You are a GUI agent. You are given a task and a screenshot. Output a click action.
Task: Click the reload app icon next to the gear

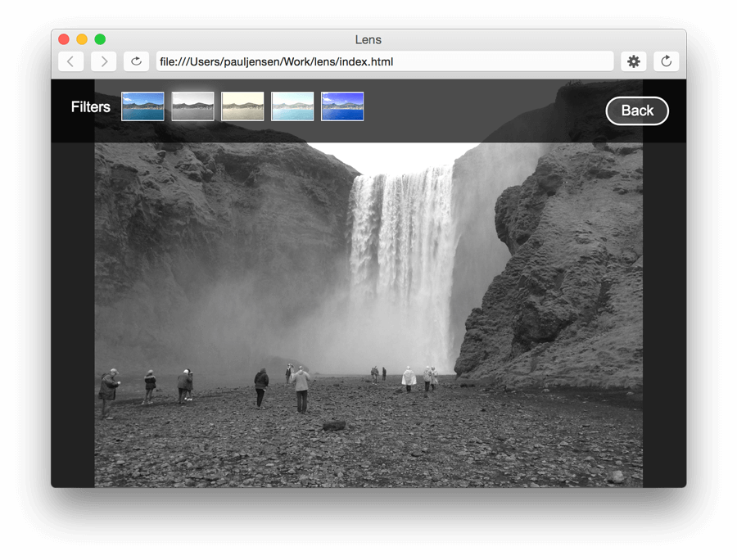coord(666,61)
